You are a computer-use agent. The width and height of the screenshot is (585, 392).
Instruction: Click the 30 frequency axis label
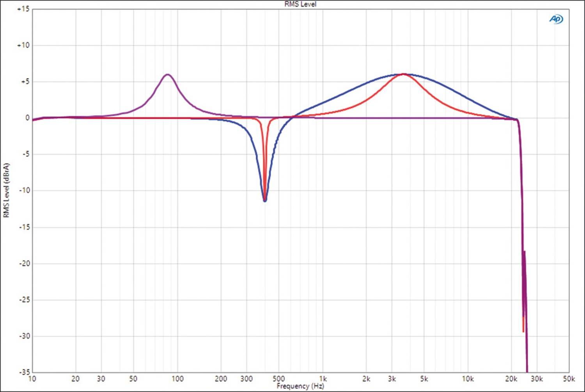(101, 379)
